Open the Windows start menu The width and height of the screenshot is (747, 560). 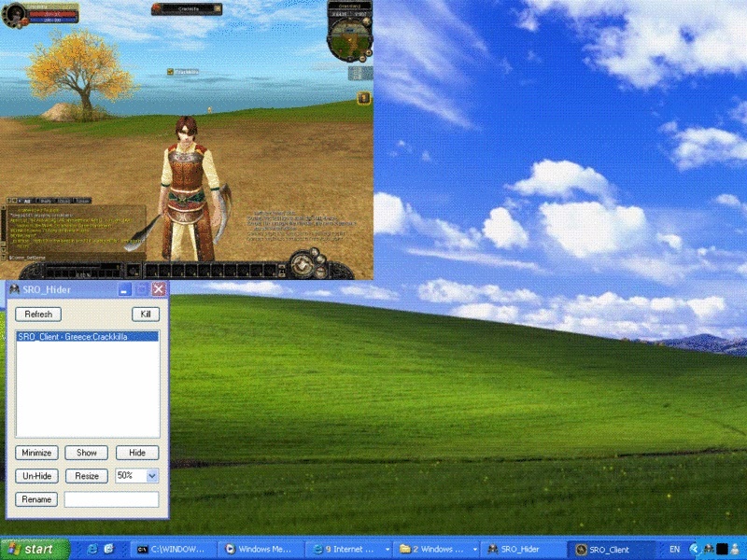(x=35, y=549)
